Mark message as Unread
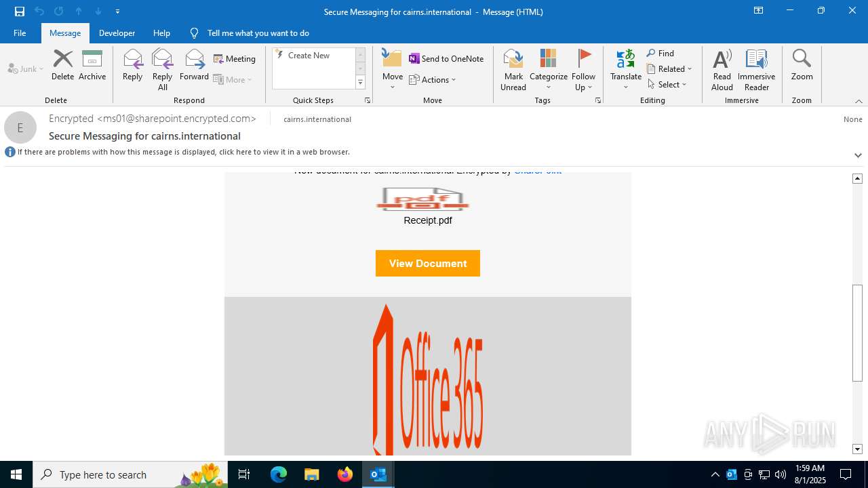 tap(513, 70)
